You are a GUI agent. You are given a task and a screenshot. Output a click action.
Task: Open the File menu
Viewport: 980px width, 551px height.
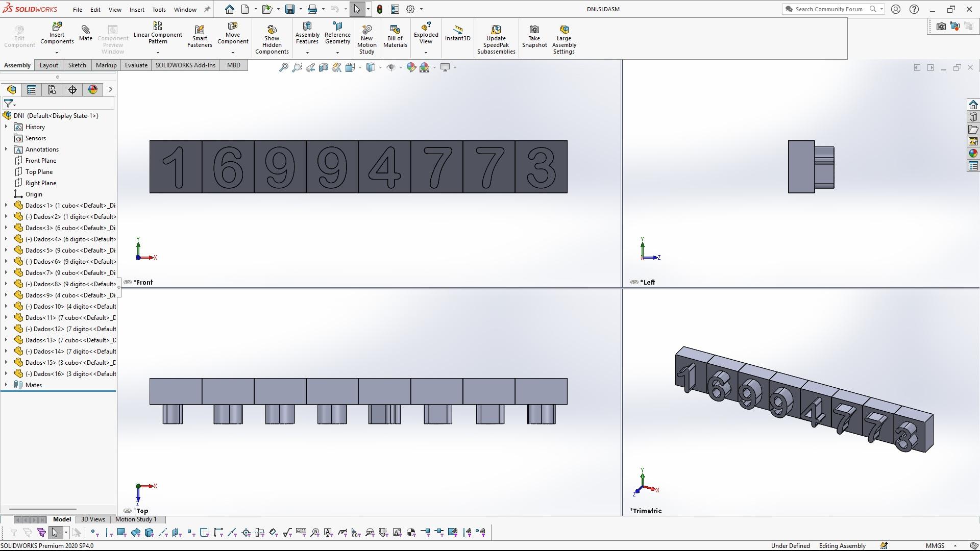78,10
